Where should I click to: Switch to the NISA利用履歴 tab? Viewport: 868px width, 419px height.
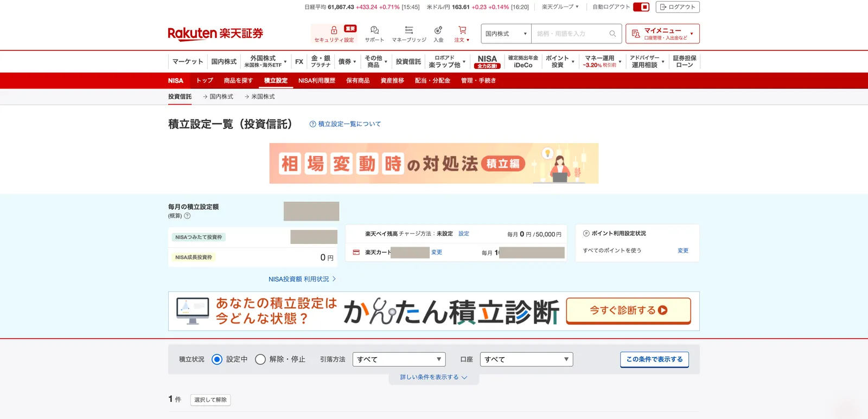[x=317, y=81]
